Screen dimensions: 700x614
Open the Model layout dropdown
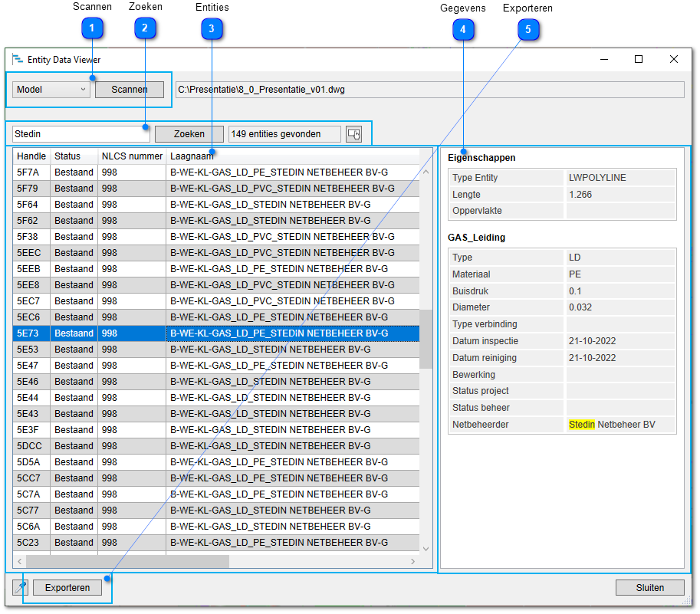(51, 90)
